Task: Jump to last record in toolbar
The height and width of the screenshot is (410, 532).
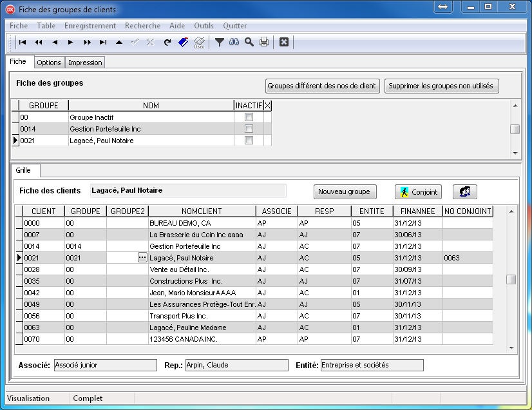Action: (x=103, y=43)
